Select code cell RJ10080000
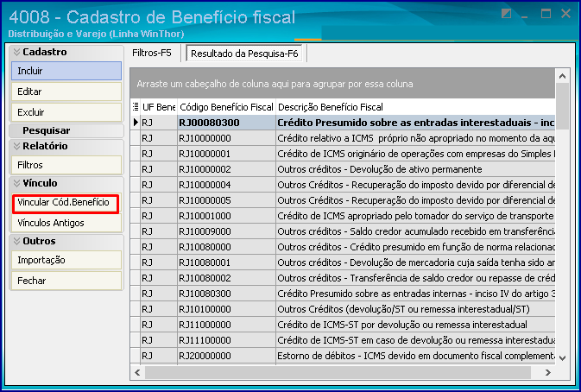 [226, 247]
